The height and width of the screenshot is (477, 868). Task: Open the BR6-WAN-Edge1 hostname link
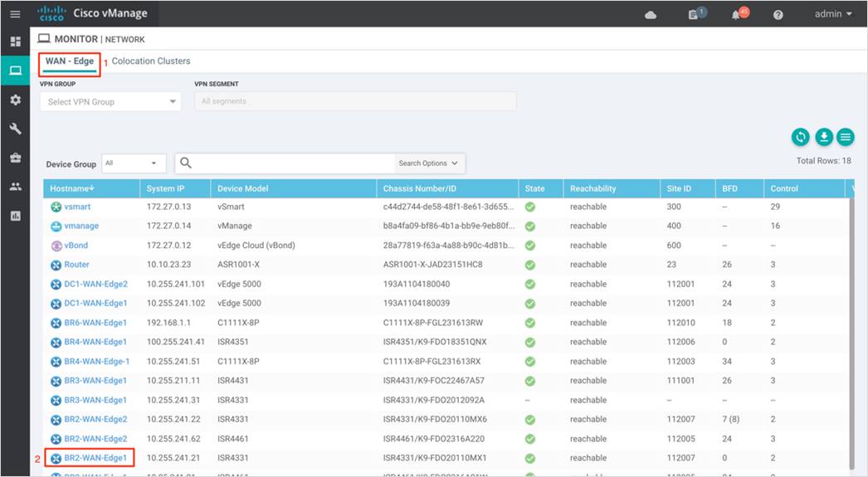pos(95,323)
